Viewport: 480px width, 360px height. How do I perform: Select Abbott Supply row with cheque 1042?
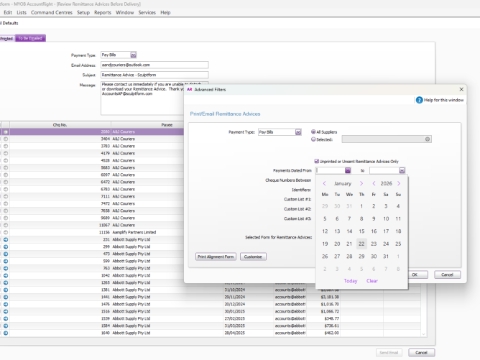click(131, 276)
